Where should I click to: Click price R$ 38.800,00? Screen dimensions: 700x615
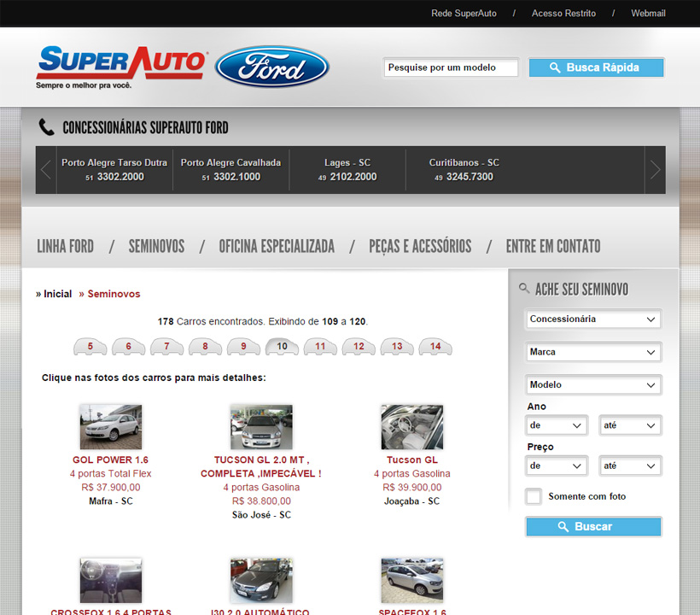click(x=261, y=501)
